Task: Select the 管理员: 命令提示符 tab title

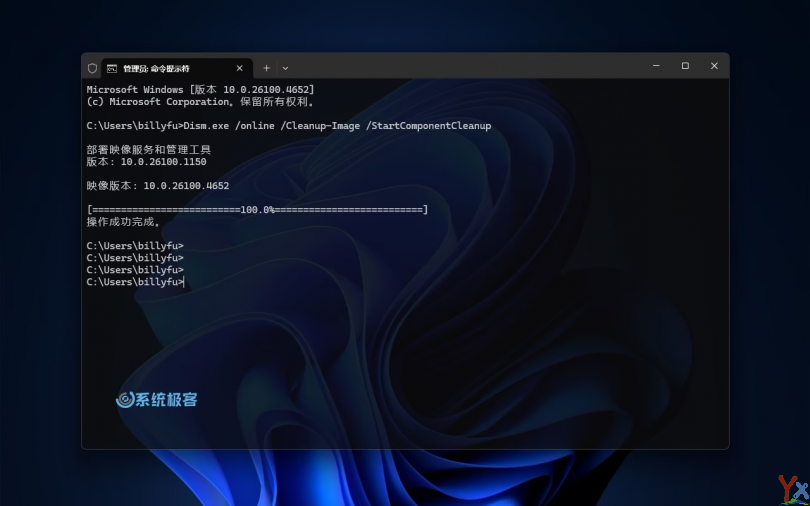Action: [x=156, y=68]
